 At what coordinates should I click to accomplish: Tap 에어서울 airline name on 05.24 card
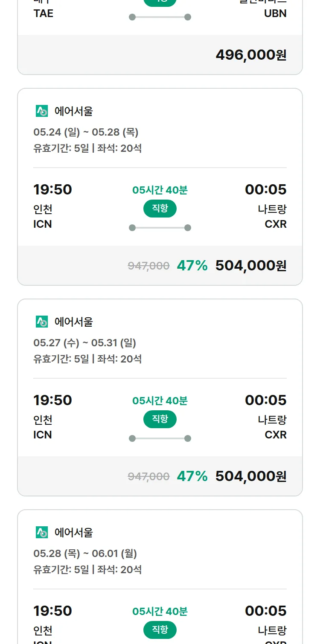coord(73,112)
